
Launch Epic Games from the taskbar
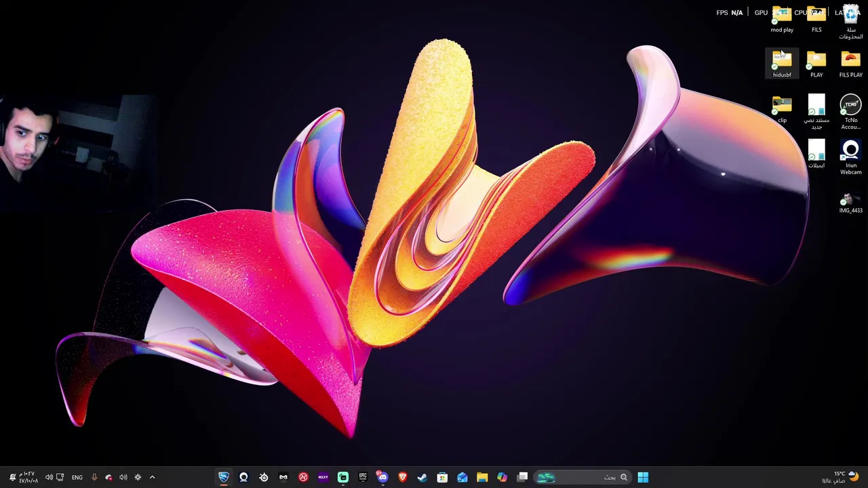point(363,477)
